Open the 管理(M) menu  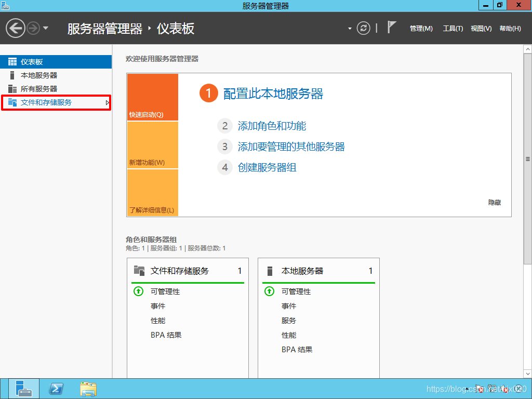coord(421,29)
